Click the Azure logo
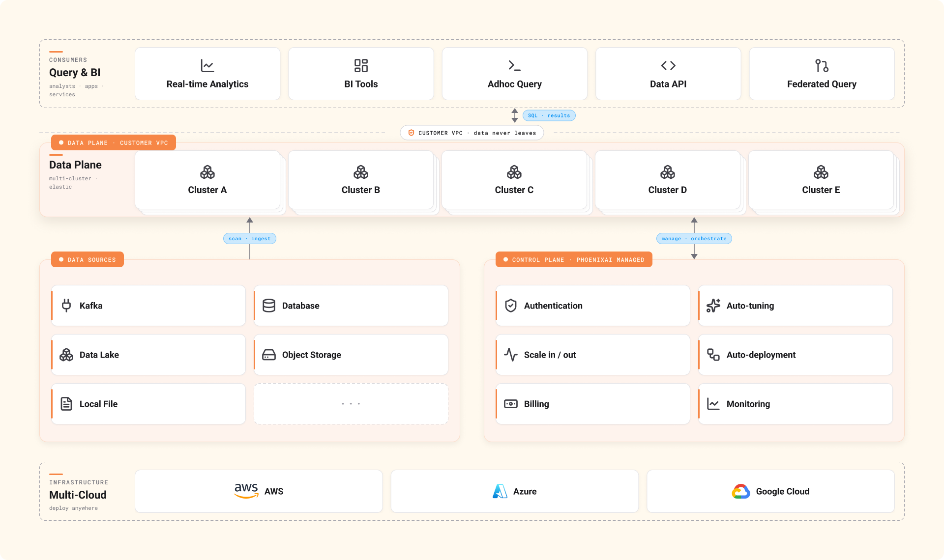Image resolution: width=944 pixels, height=560 pixels. pyautogui.click(x=500, y=491)
